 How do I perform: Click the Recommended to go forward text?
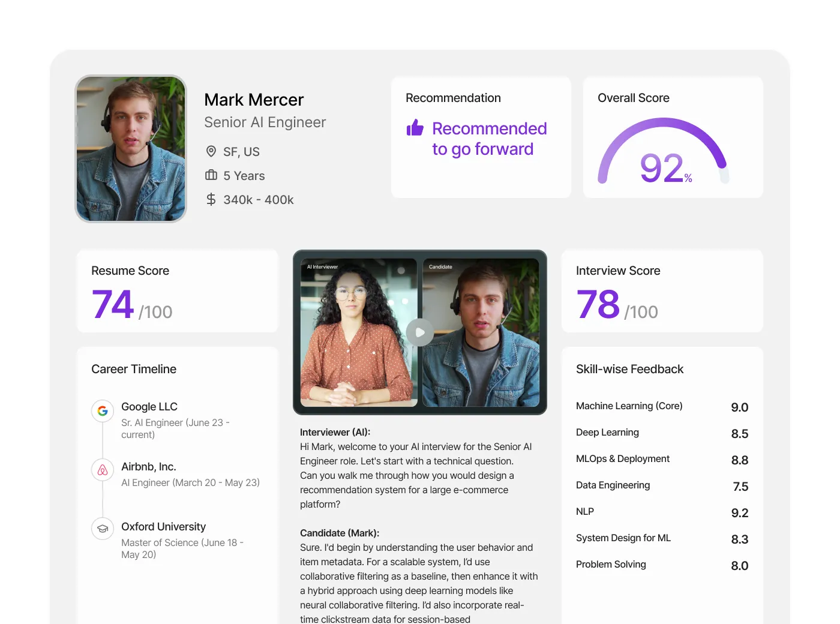(x=489, y=139)
